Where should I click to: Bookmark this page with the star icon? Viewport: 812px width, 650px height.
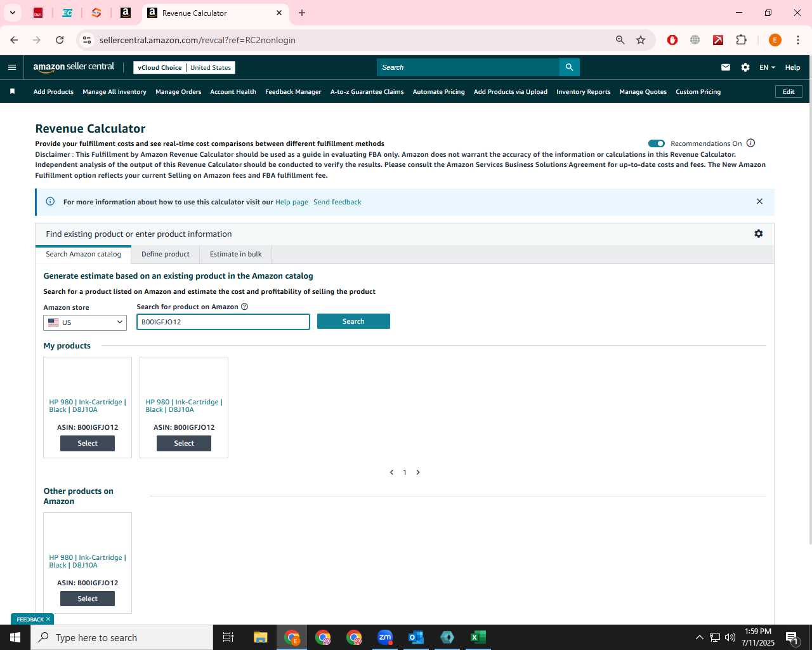pos(641,40)
